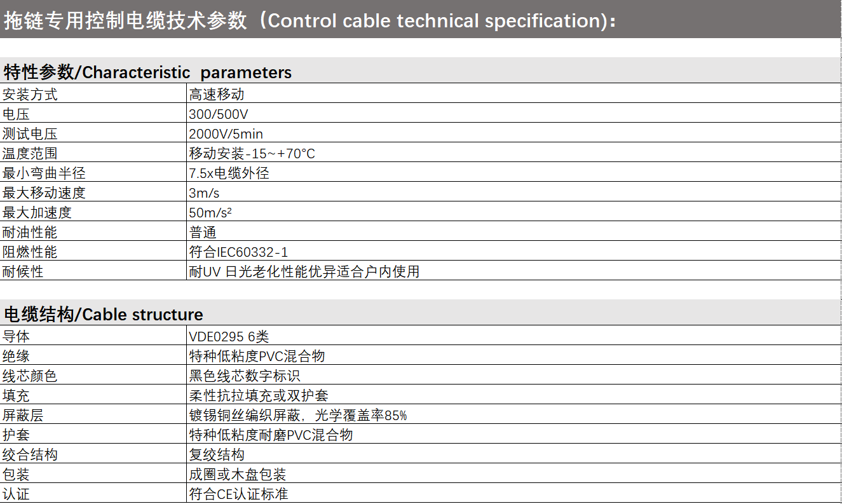Click the 3m/s maximum speed cell

[x=205, y=193]
